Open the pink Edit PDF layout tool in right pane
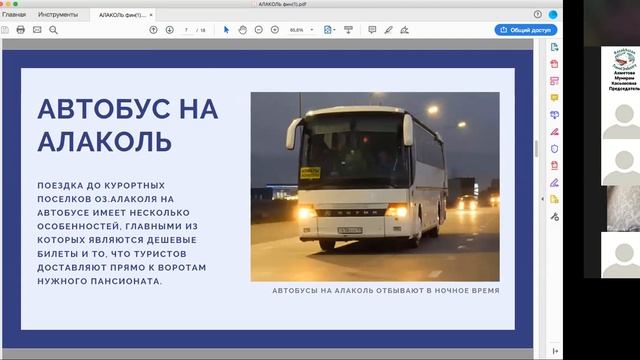This screenshot has width=640, height=360. click(554, 81)
